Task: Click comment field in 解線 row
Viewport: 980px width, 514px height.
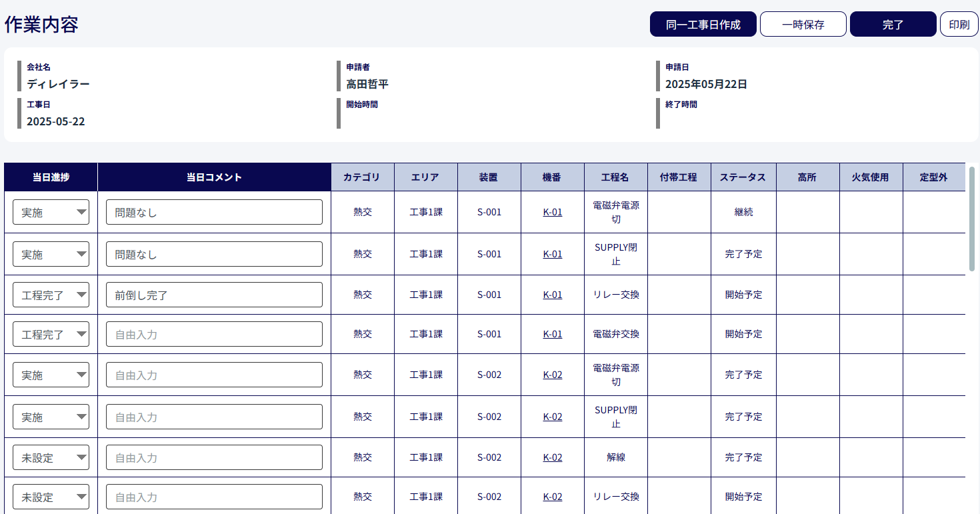Action: 214,457
